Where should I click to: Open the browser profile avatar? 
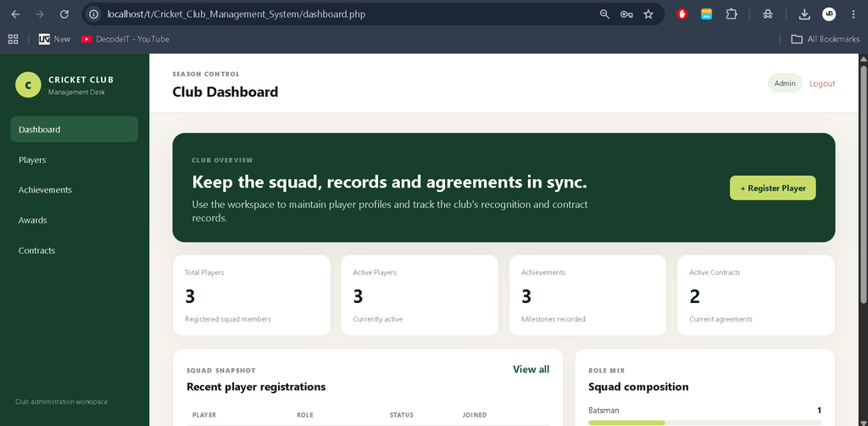829,14
